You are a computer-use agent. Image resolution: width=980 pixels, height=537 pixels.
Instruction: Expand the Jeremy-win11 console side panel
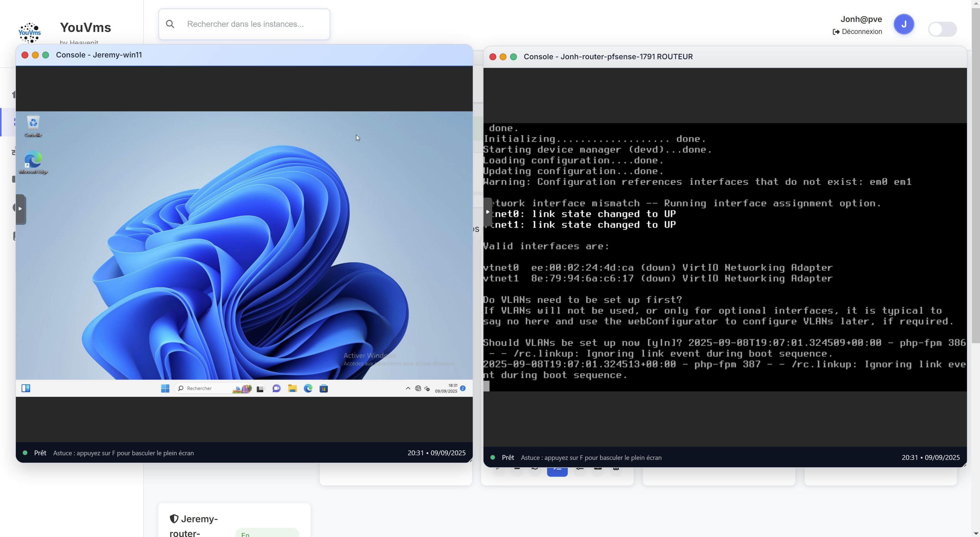[20, 209]
